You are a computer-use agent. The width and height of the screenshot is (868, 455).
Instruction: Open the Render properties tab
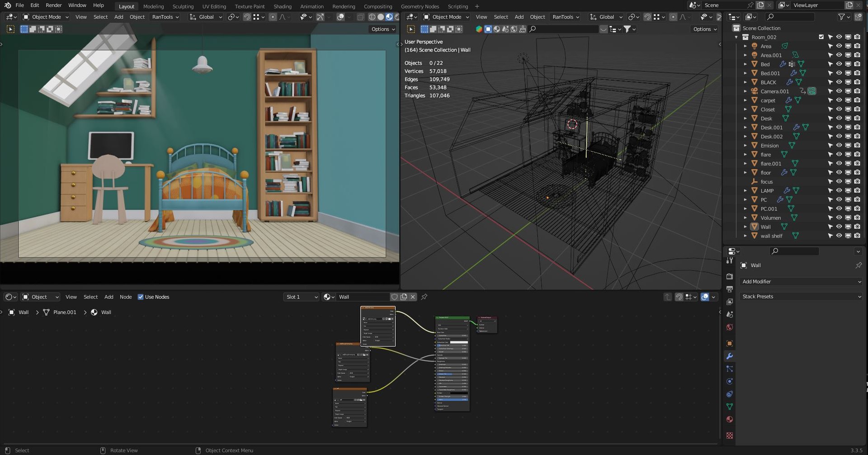tap(729, 276)
